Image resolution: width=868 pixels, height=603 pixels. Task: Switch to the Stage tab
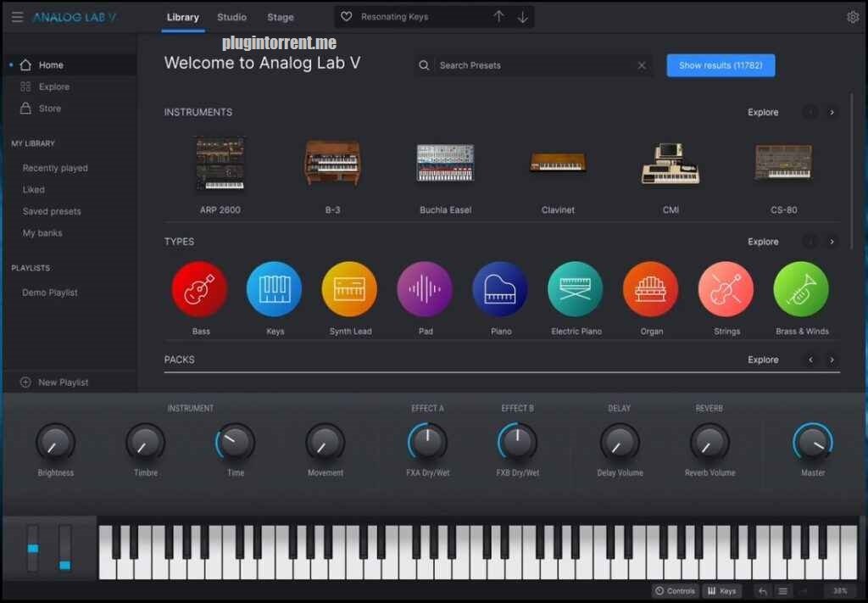[281, 17]
